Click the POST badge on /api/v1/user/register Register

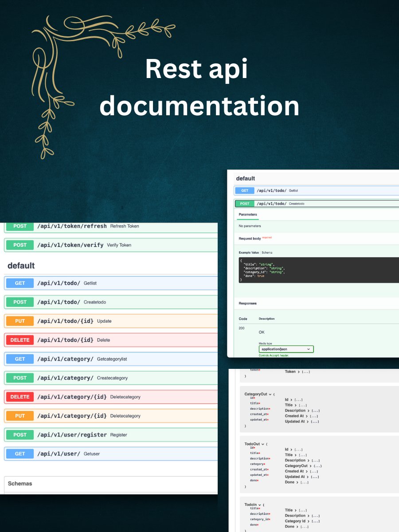20,435
